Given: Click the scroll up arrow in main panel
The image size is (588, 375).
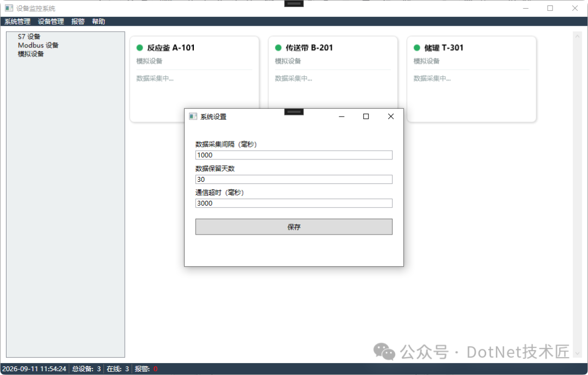Looking at the screenshot, I should tap(577, 36).
